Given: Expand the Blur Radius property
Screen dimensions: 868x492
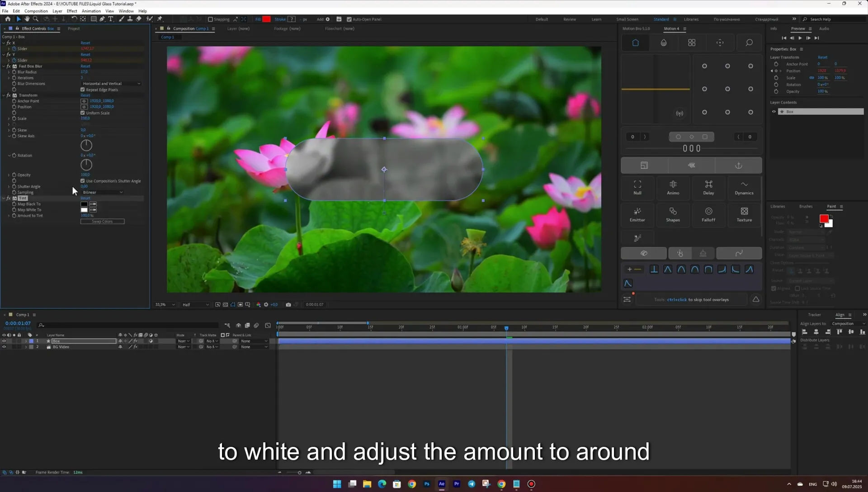Looking at the screenshot, I should click(9, 72).
